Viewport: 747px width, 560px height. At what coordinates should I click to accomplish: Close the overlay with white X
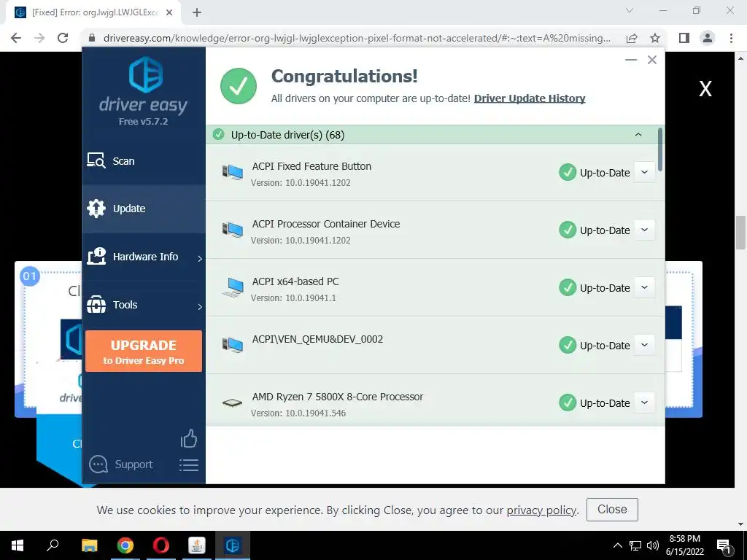[x=705, y=88]
